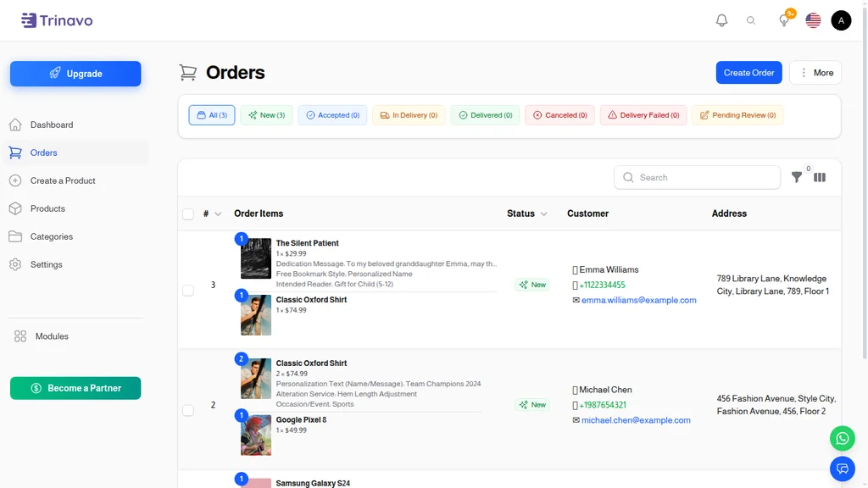Filter by Pending Review (0) orders
This screenshot has width=868, height=488.
(737, 115)
